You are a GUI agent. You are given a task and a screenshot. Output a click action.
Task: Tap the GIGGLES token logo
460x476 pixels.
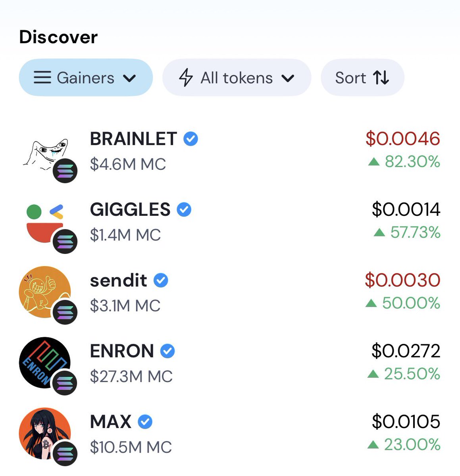pos(45,222)
